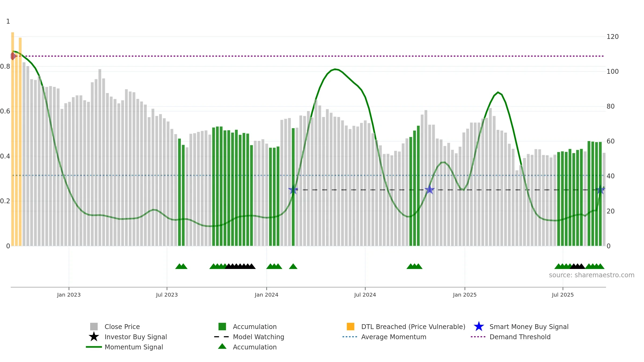Click the blue star marker after Jul 2024
The height and width of the screenshot is (362, 644).
click(430, 190)
